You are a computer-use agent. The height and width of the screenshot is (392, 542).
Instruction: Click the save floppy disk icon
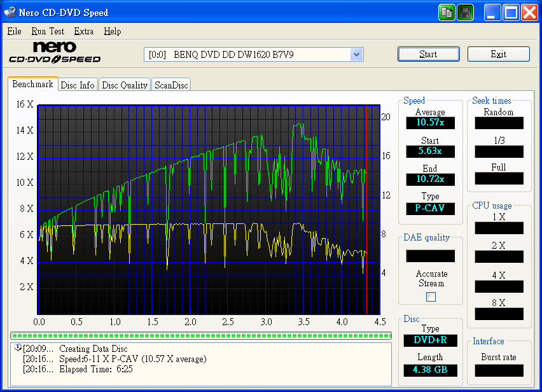(465, 13)
